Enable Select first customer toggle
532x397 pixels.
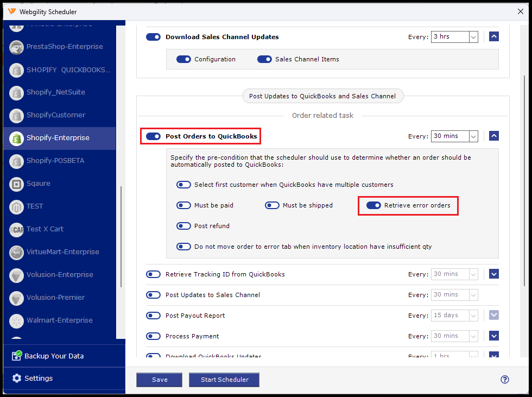click(x=183, y=185)
